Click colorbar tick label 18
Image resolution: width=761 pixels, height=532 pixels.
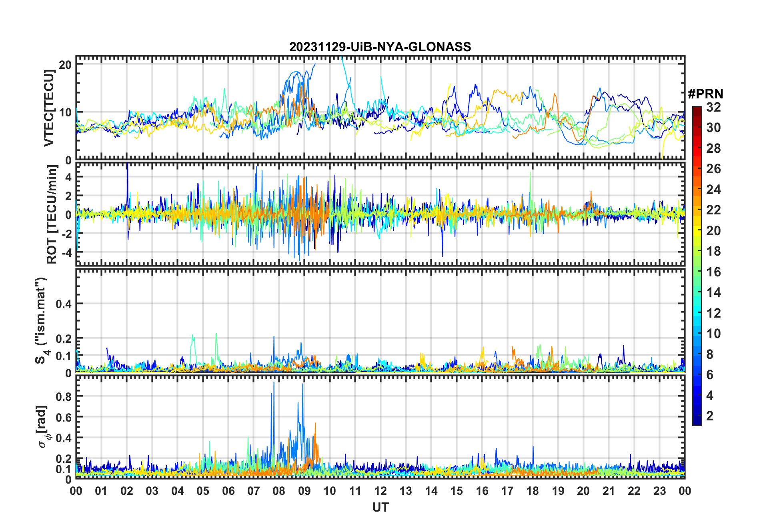713,251
